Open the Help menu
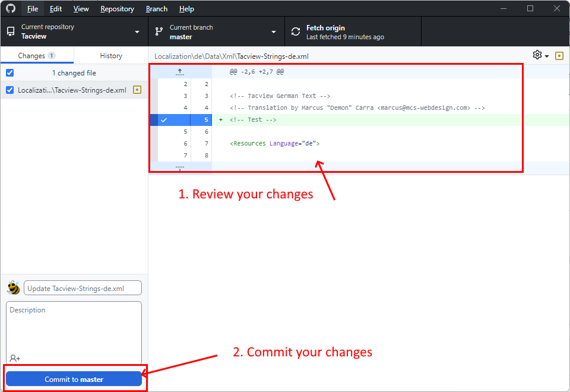Screen dimensions: 570x392 [x=186, y=9]
